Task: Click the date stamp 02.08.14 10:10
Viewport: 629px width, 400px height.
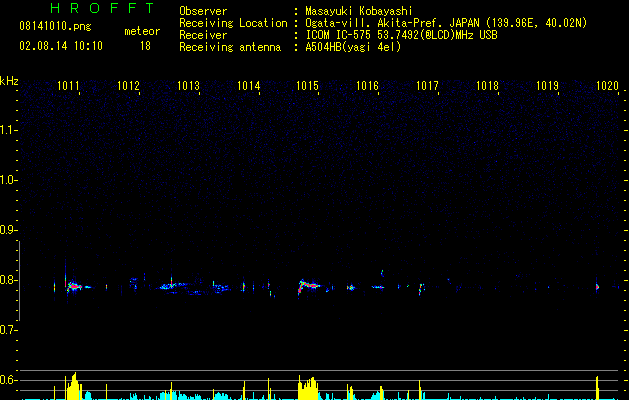Action: point(61,46)
